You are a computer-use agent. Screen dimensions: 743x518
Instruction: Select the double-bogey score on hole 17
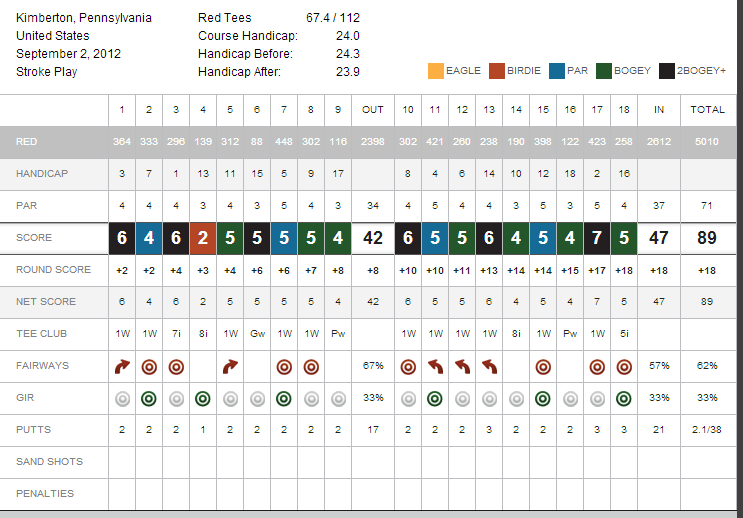tap(597, 239)
